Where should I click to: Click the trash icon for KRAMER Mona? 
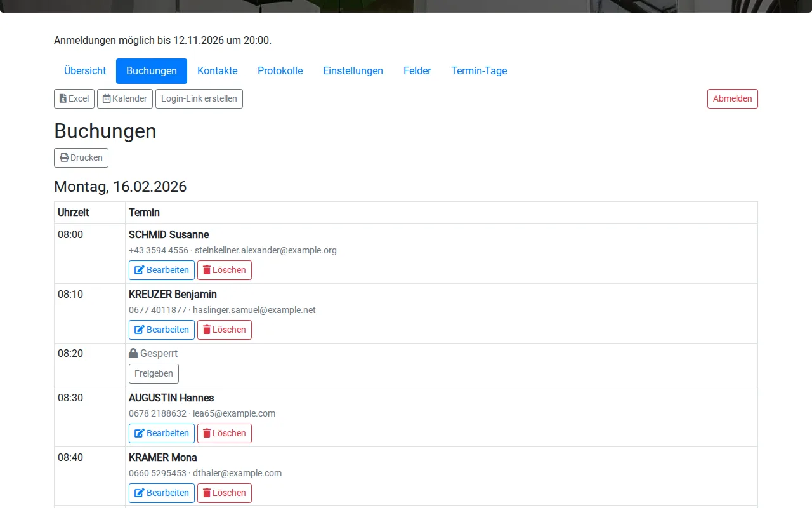pos(207,493)
